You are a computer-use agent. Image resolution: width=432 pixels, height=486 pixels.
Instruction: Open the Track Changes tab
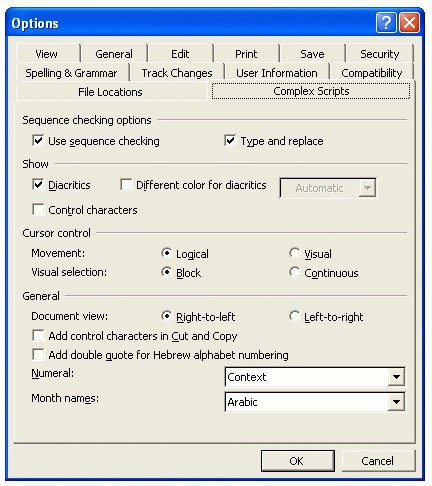[x=177, y=73]
